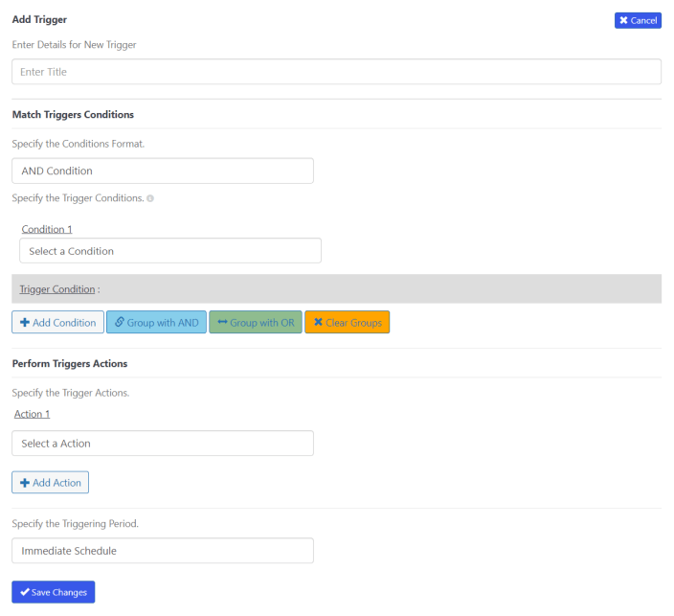
Task: Click the Add Trigger heading
Action: (x=39, y=20)
